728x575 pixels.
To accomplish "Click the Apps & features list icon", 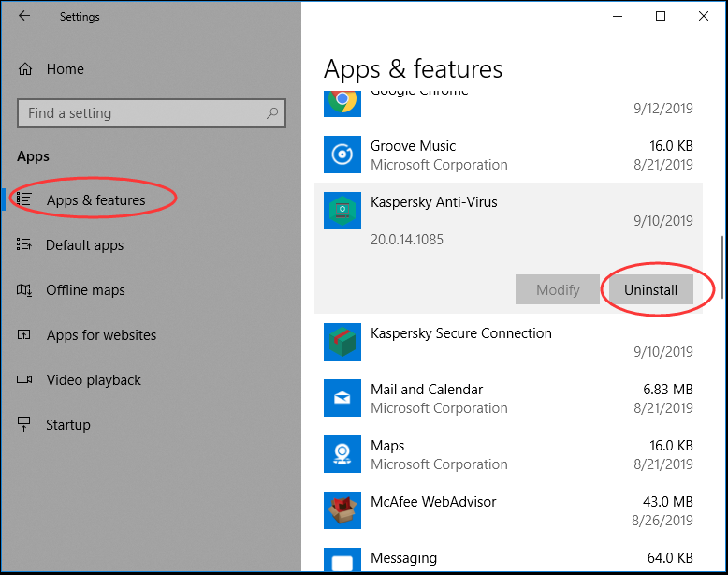I will tap(23, 199).
